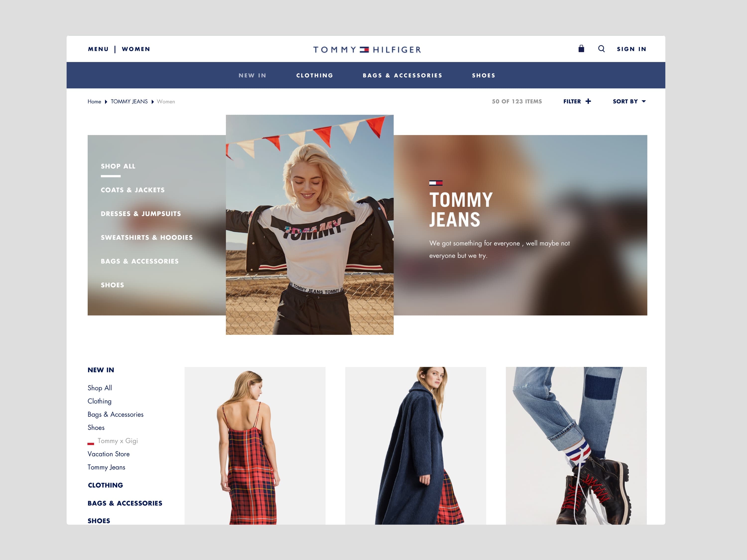
Task: Open Bags & Accessories sidebar sublink
Action: (116, 414)
